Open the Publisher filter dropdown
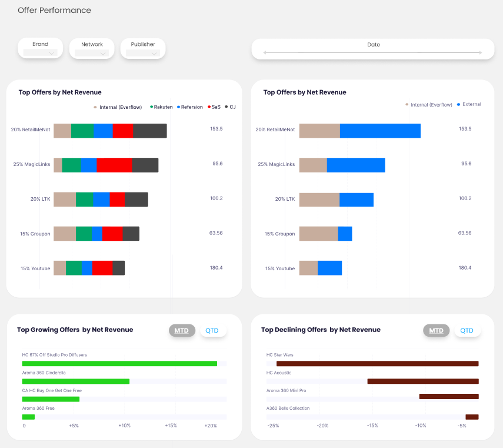 click(143, 53)
